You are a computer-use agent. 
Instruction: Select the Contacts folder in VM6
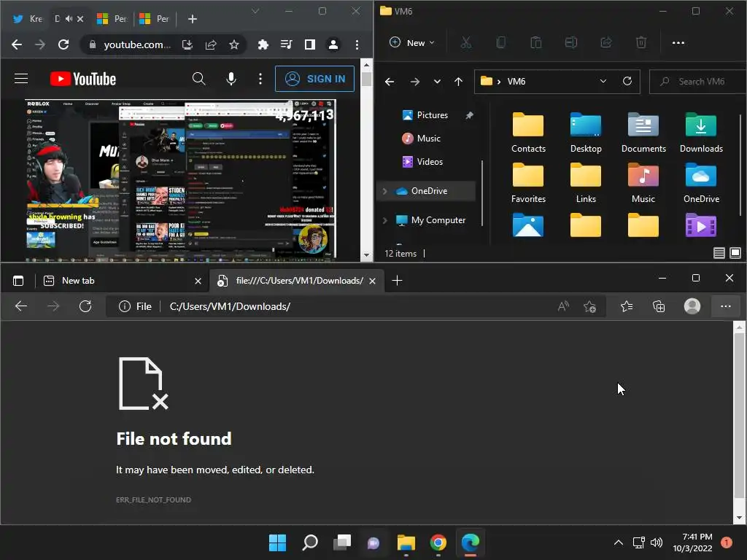pyautogui.click(x=528, y=133)
